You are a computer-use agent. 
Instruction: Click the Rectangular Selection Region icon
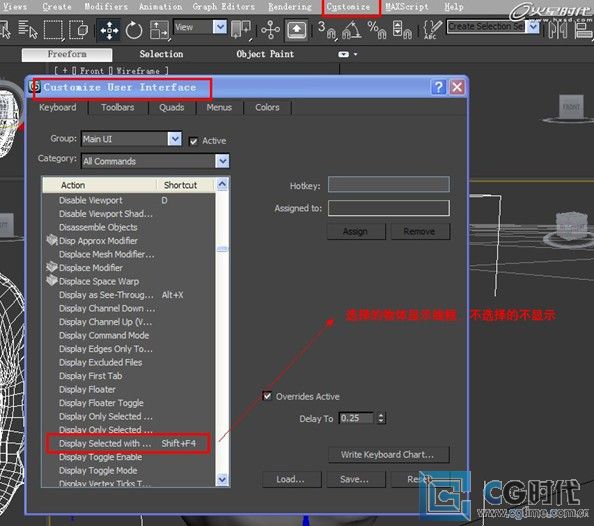[53, 30]
